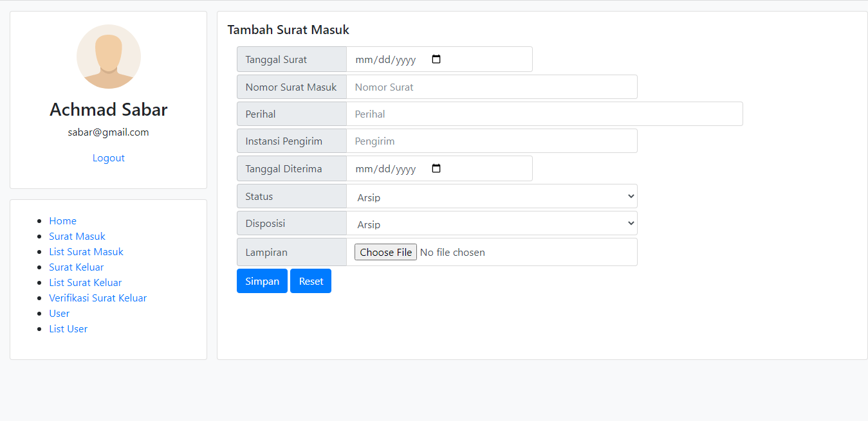Save the form with Simpan
The image size is (868, 421).
pyautogui.click(x=262, y=282)
